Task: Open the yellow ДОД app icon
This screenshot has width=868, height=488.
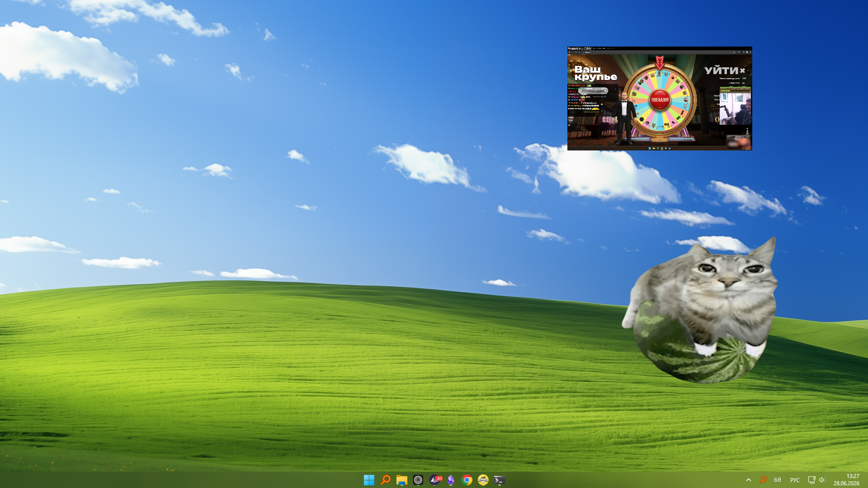Action: pos(483,480)
